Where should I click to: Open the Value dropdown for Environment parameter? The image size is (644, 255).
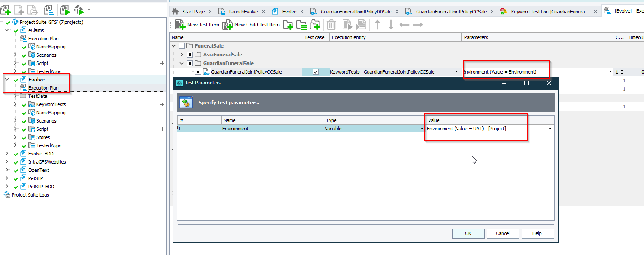[550, 129]
